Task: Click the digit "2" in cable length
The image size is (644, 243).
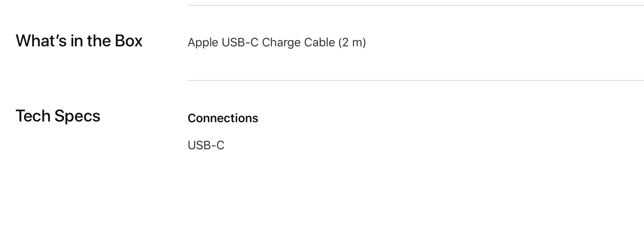Action: click(x=345, y=42)
